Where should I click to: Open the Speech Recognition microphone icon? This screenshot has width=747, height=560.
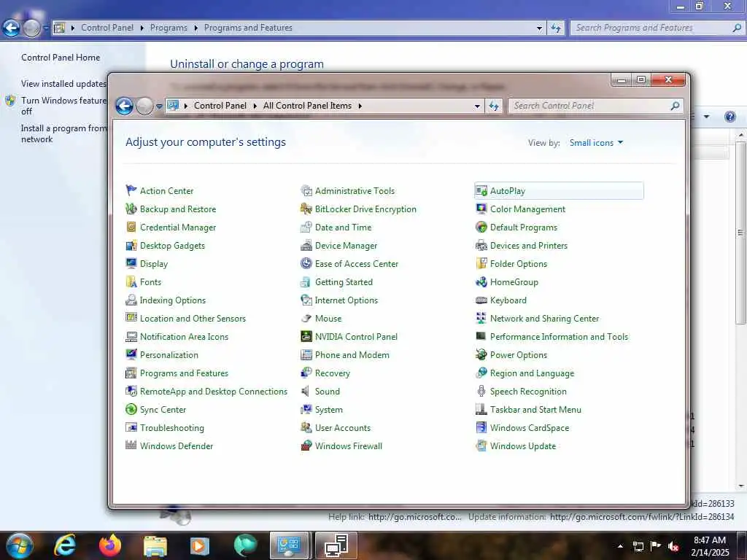coord(481,392)
